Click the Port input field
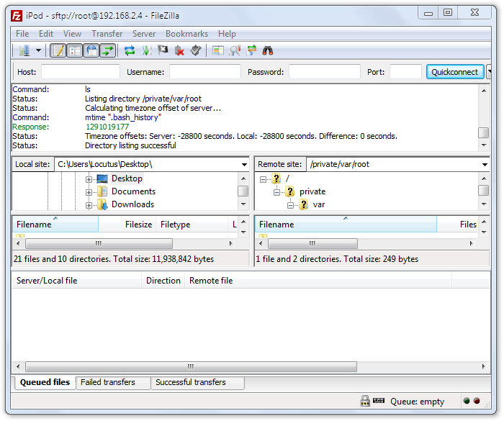The height and width of the screenshot is (421, 504). point(405,72)
